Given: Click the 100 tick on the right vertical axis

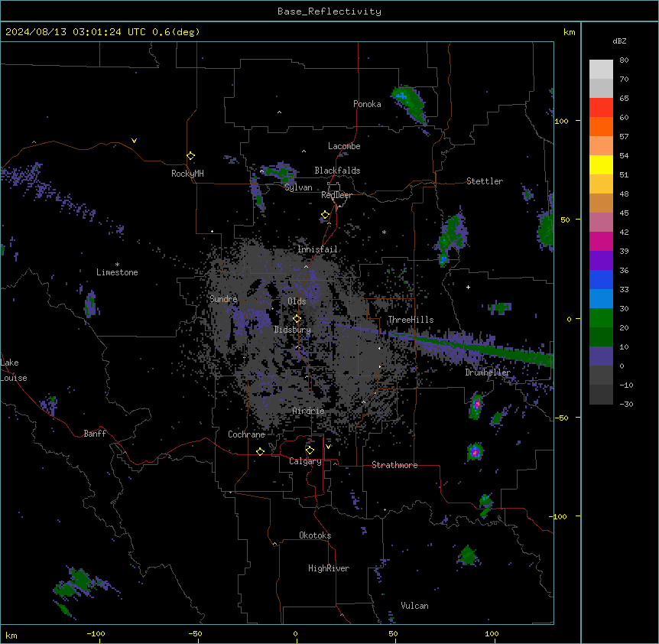Looking at the screenshot, I should pos(561,121).
